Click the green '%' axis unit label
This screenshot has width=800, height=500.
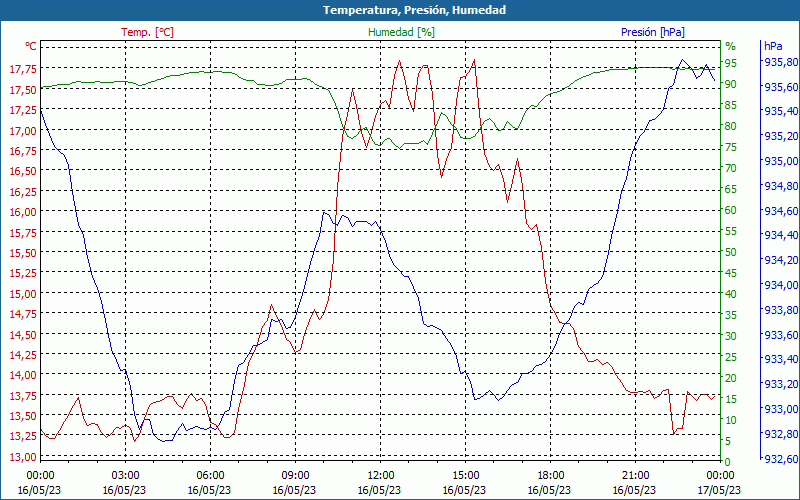pos(731,46)
